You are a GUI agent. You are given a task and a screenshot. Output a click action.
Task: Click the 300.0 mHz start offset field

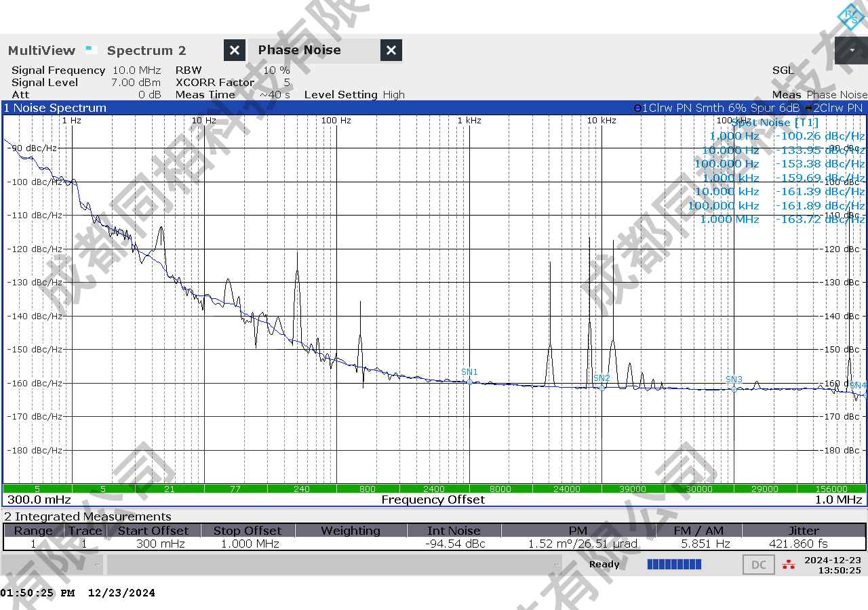click(39, 500)
